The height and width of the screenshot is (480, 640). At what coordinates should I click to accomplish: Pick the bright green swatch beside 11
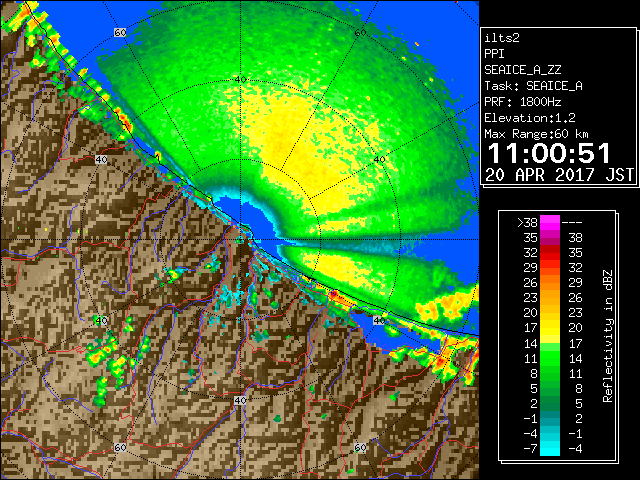click(x=550, y=358)
